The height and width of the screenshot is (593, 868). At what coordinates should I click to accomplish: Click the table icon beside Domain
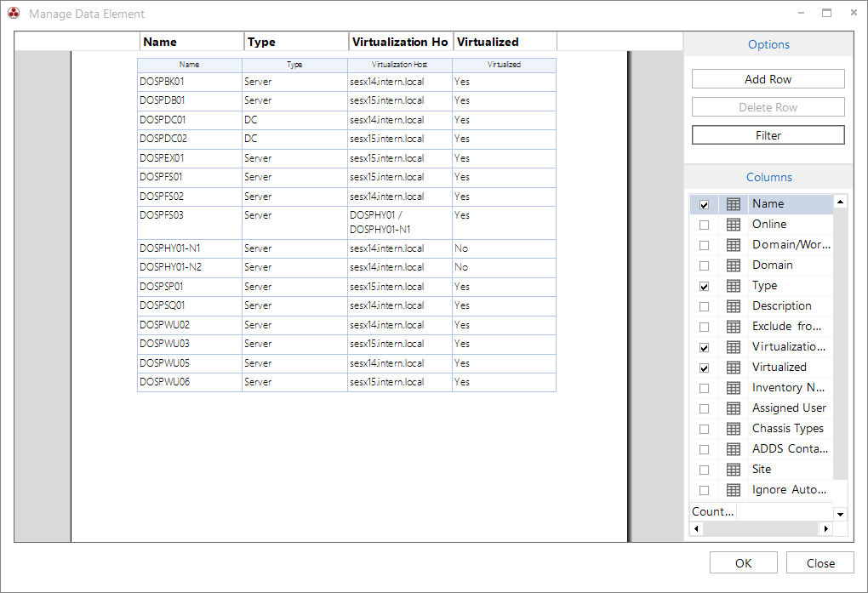[x=733, y=265]
